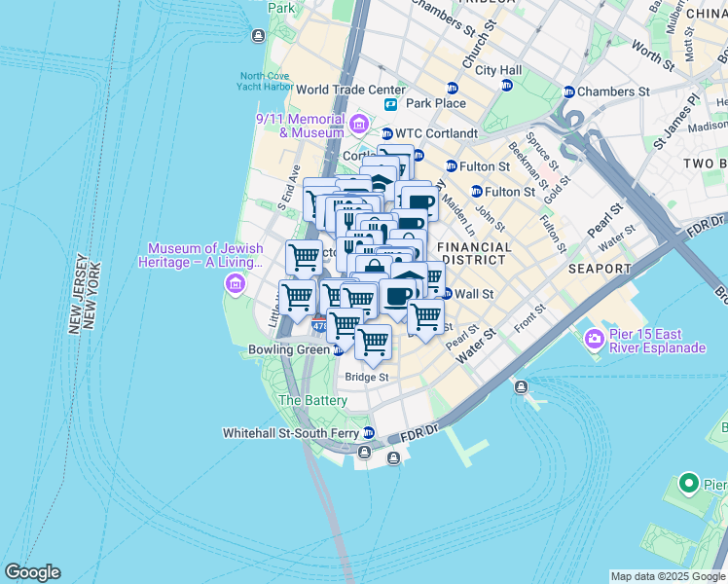Select the coffee cup marker near Maiden Ln
Viewport: 728px width, 584px height.
click(420, 203)
